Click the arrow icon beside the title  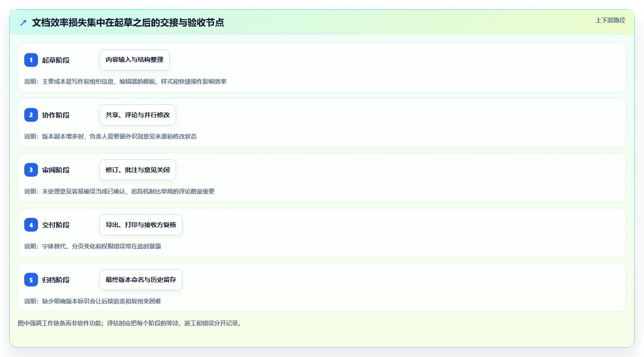[23, 23]
